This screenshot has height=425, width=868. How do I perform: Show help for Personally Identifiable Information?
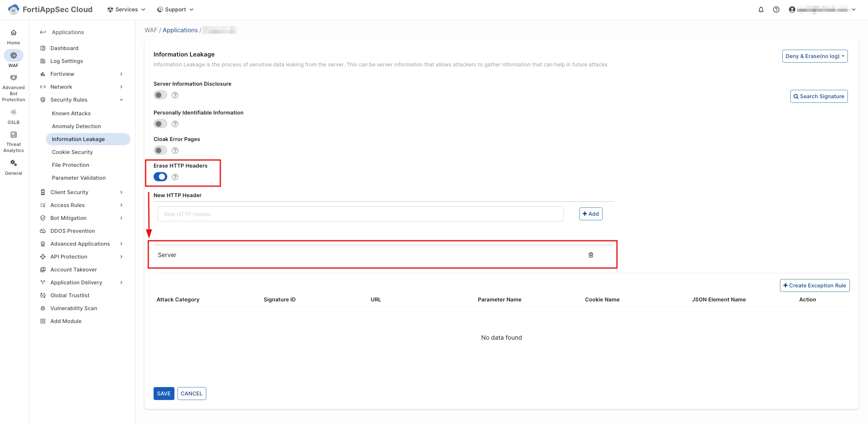(175, 124)
